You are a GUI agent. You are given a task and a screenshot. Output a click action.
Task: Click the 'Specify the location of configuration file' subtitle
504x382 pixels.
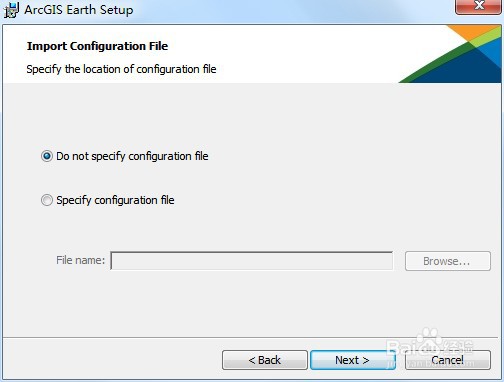point(121,69)
